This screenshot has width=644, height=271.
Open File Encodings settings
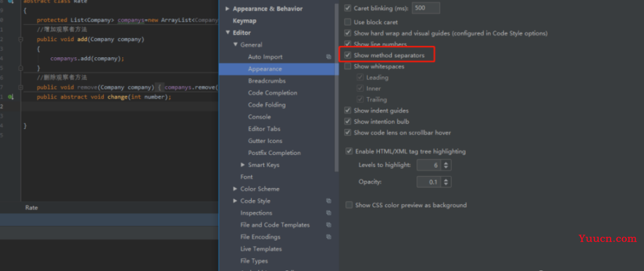pyautogui.click(x=261, y=237)
